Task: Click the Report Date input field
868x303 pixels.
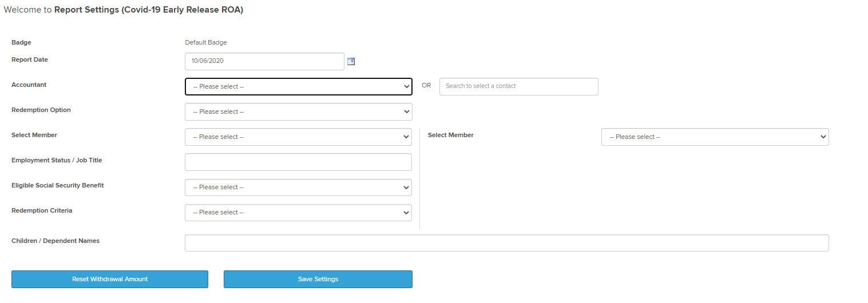Action: click(264, 61)
